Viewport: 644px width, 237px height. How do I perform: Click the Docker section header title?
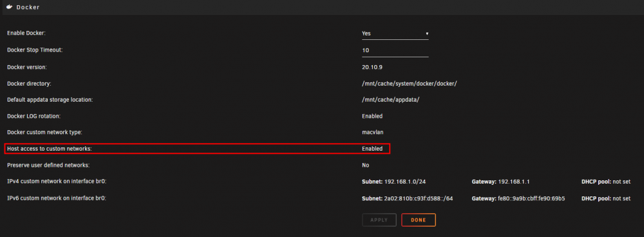[x=28, y=7]
